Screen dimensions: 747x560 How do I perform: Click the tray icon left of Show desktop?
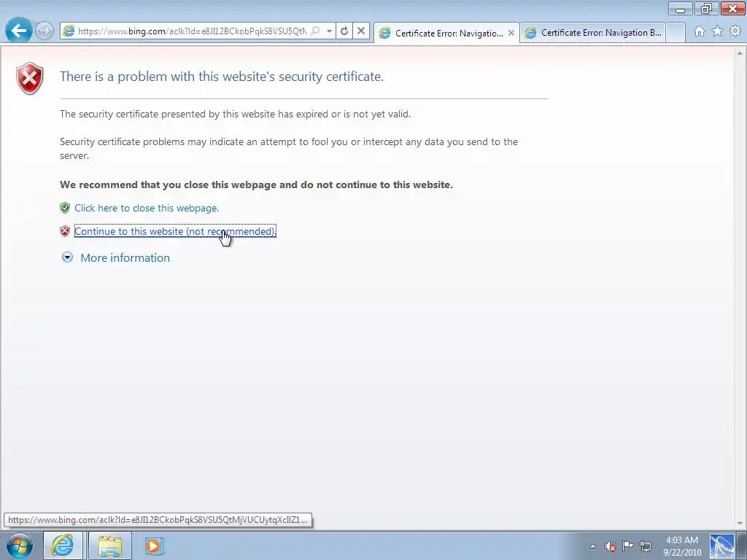pyautogui.click(x=721, y=546)
